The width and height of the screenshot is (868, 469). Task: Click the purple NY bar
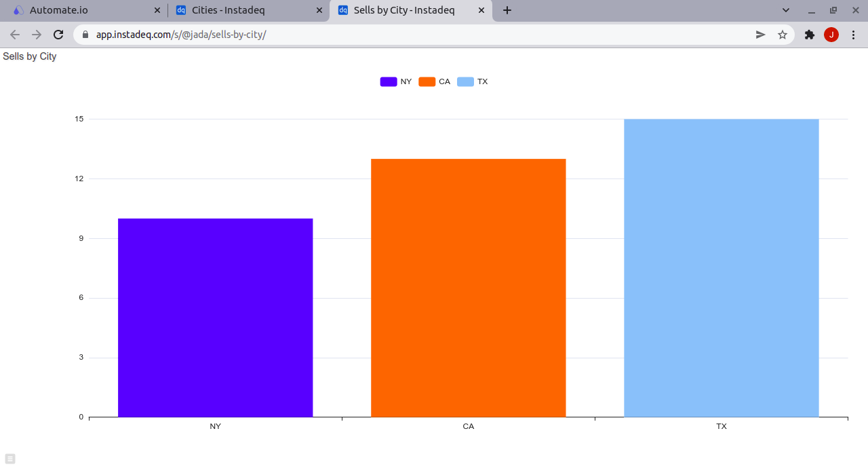[x=216, y=318]
